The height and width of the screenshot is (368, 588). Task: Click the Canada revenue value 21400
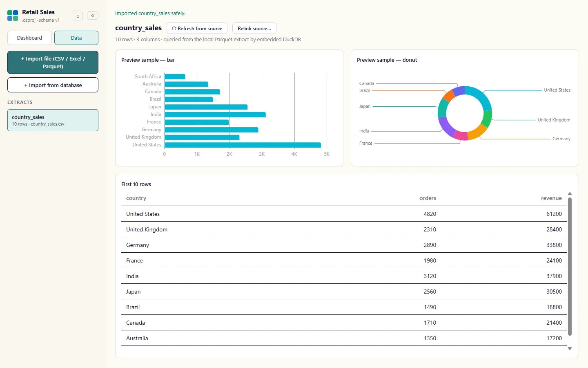click(x=554, y=323)
